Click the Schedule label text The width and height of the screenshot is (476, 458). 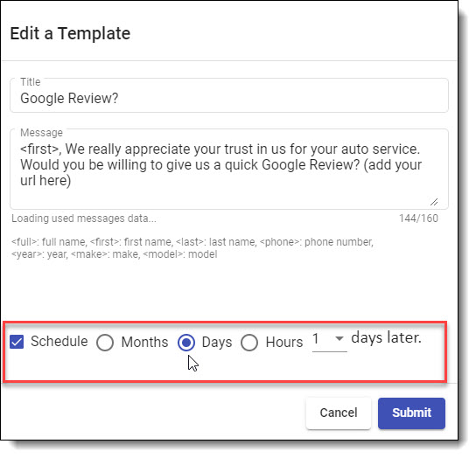pyautogui.click(x=59, y=342)
